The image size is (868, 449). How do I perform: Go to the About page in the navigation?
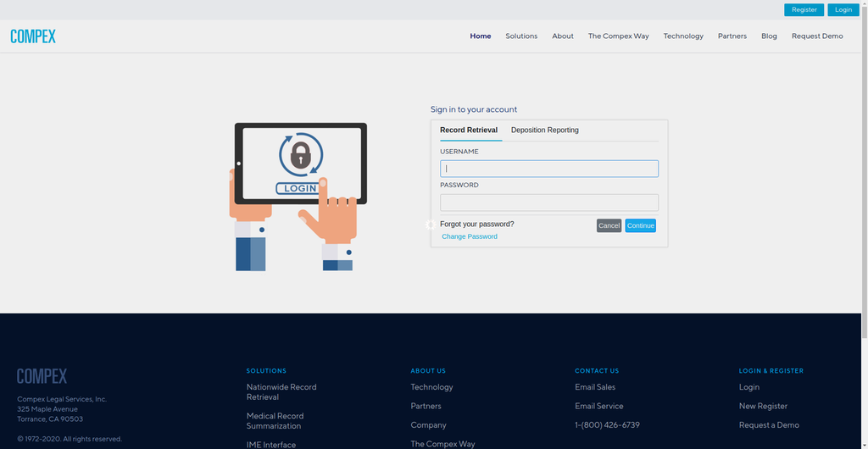(563, 36)
